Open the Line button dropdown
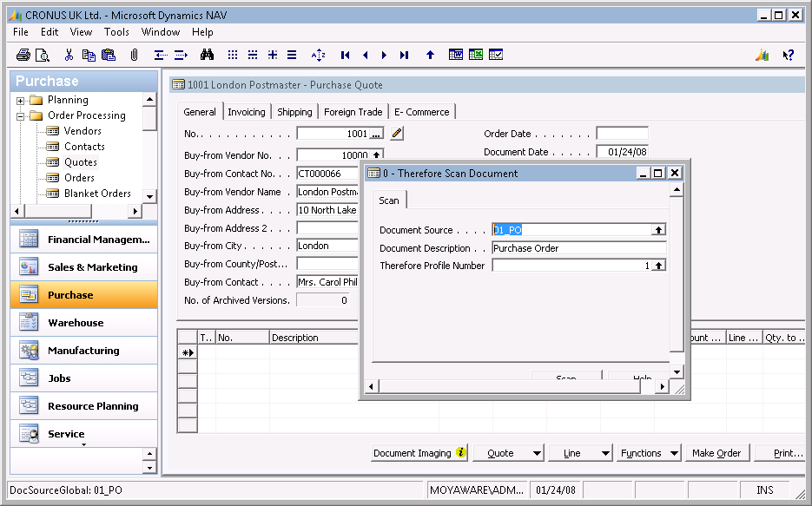The height and width of the screenshot is (506, 812). tap(605, 453)
